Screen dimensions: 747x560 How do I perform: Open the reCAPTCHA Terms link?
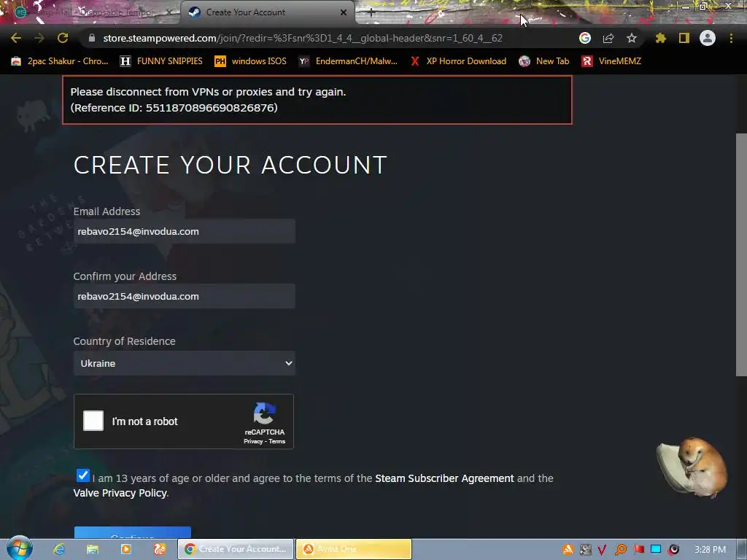point(276,441)
